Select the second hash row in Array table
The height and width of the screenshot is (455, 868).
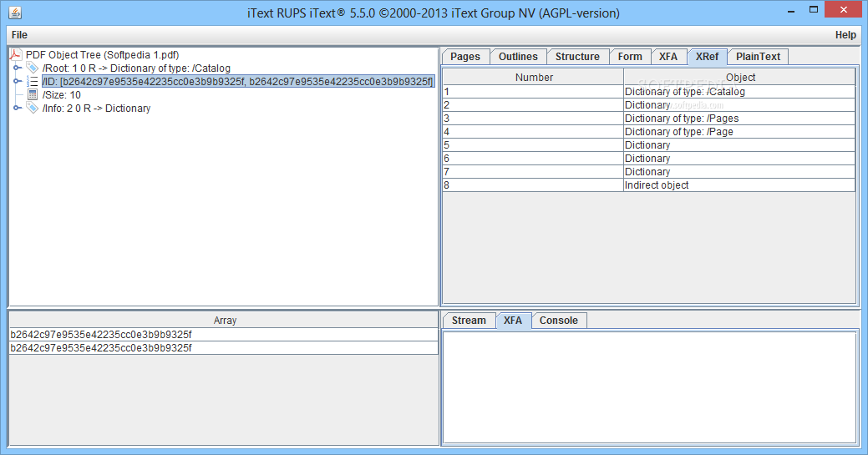pyautogui.click(x=224, y=347)
